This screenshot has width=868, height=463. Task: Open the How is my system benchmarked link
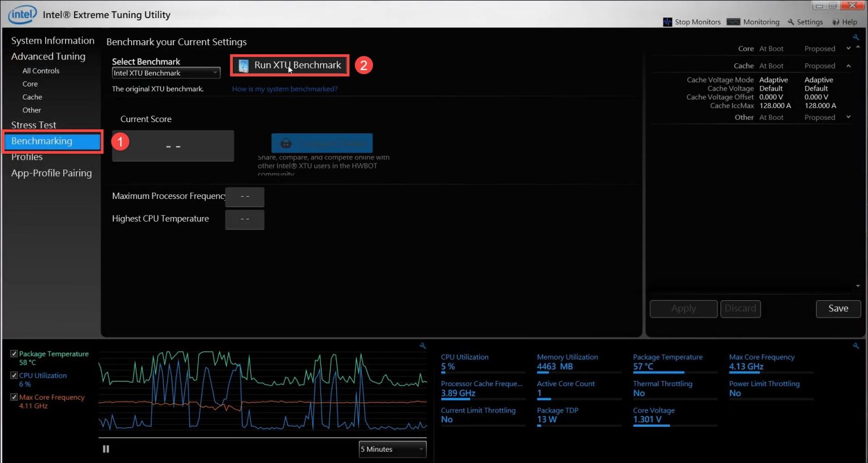(x=285, y=89)
